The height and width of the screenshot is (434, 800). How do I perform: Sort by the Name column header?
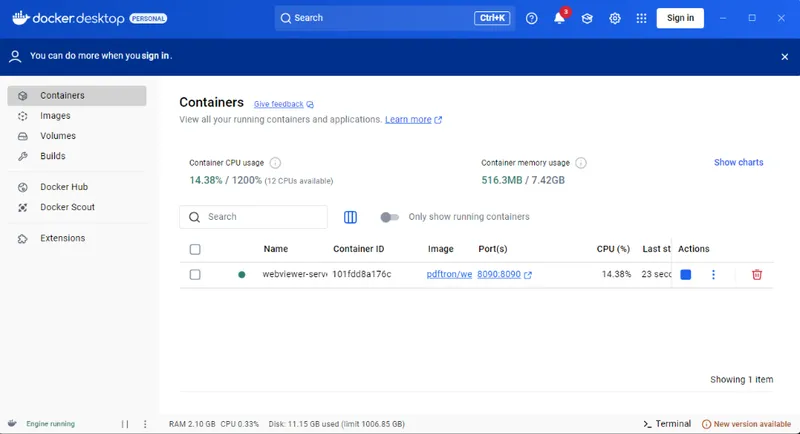(276, 249)
